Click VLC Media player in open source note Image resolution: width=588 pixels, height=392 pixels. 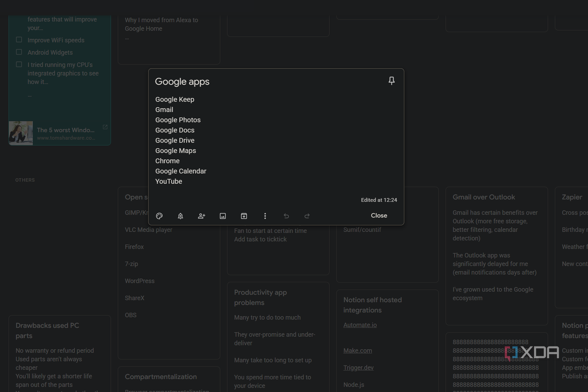(149, 230)
